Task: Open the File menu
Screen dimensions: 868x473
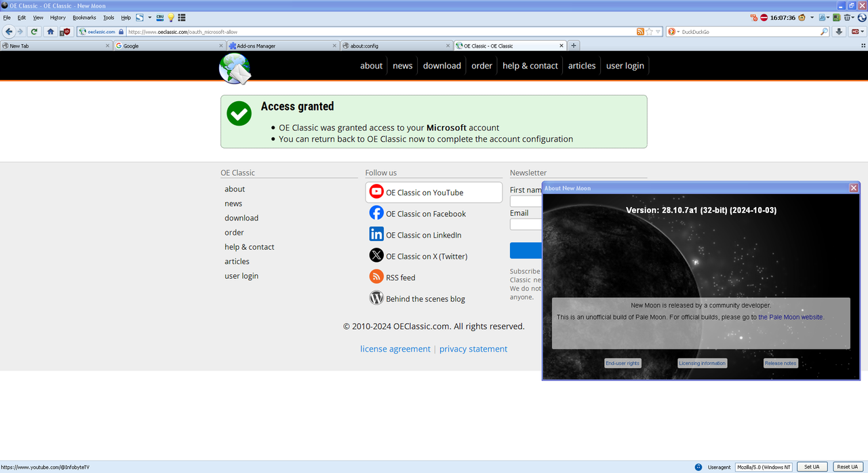Action: coord(7,18)
